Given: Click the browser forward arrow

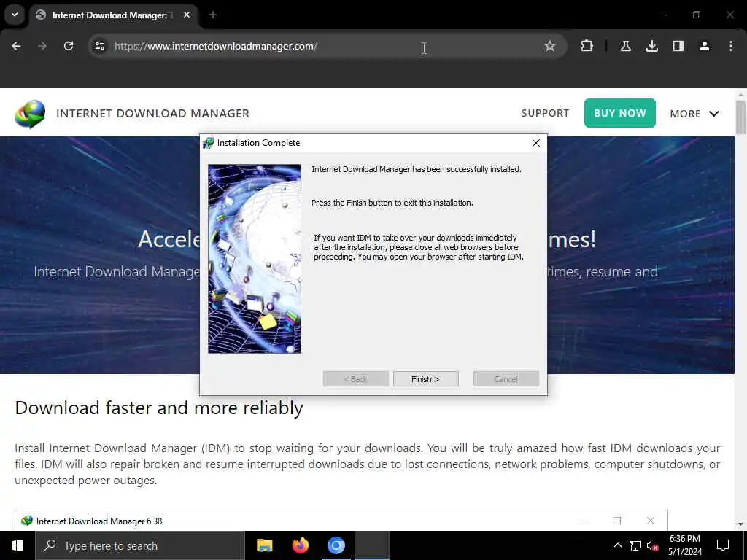Looking at the screenshot, I should [42, 46].
